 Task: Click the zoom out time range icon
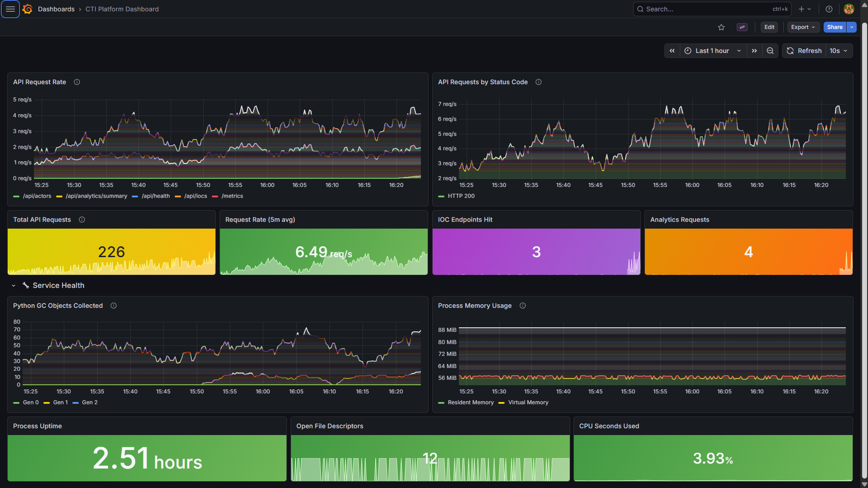coord(770,51)
